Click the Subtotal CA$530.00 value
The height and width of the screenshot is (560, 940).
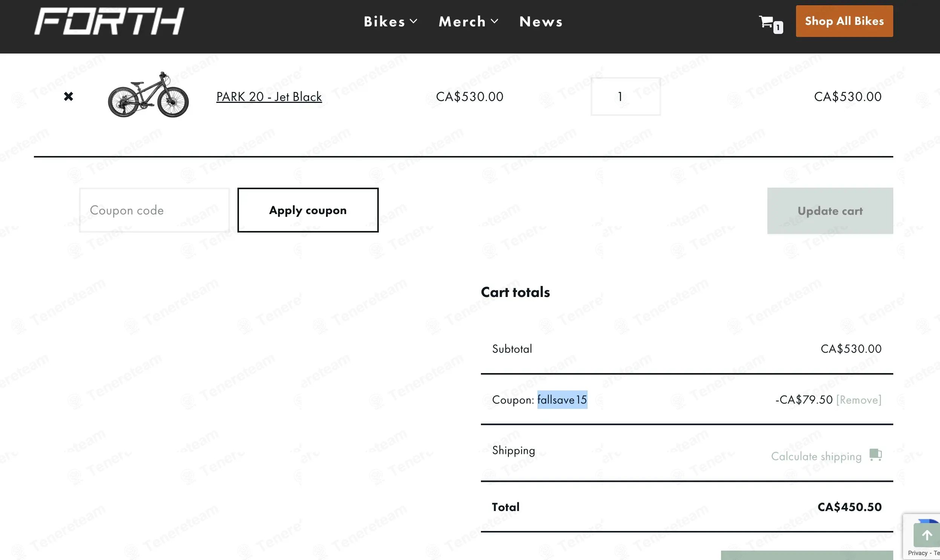(x=851, y=349)
